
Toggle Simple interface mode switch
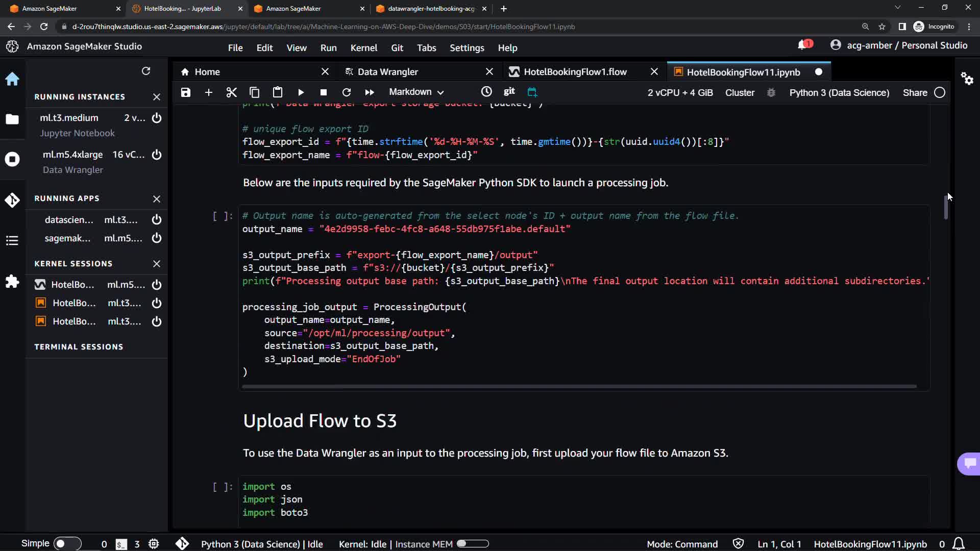coord(67,543)
